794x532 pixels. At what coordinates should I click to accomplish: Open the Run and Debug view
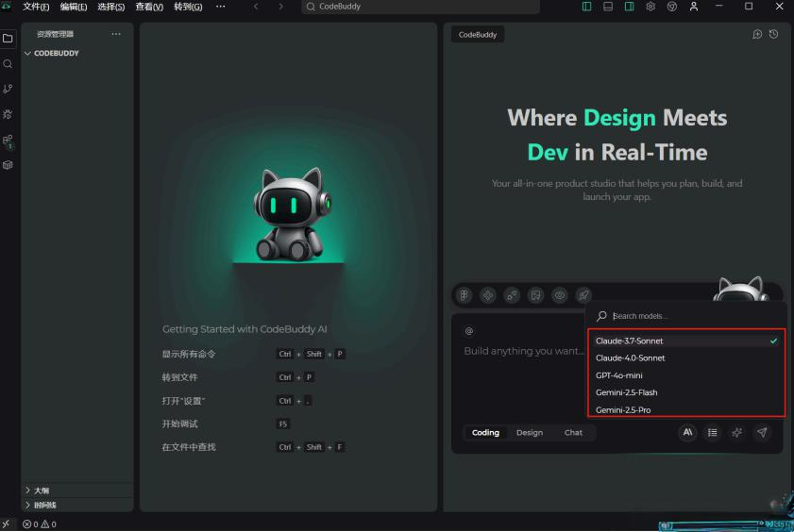(x=8, y=114)
